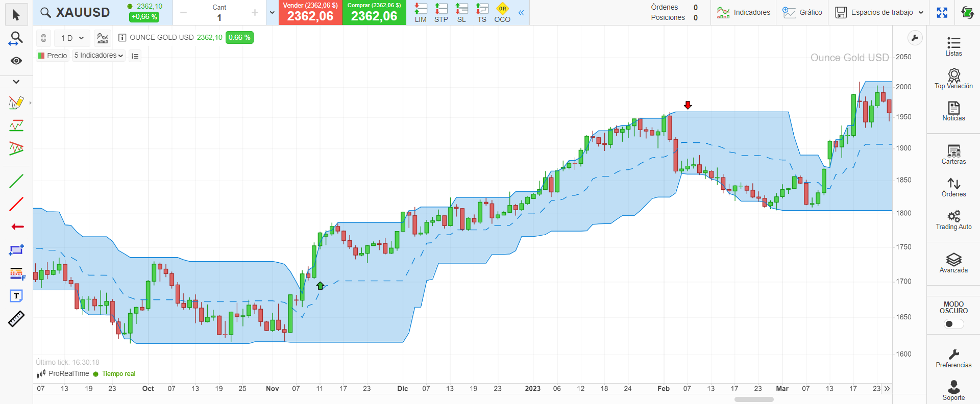
Task: Expand Espacios de trabajo dropdown
Action: point(879,12)
